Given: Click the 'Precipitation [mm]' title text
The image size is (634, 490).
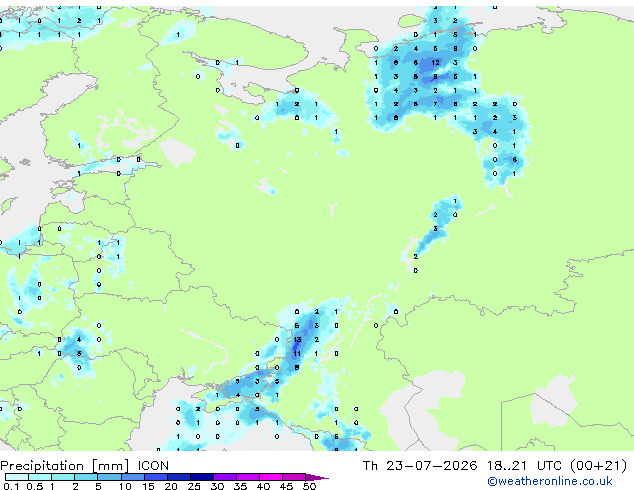Looking at the screenshot, I should tap(64, 466).
